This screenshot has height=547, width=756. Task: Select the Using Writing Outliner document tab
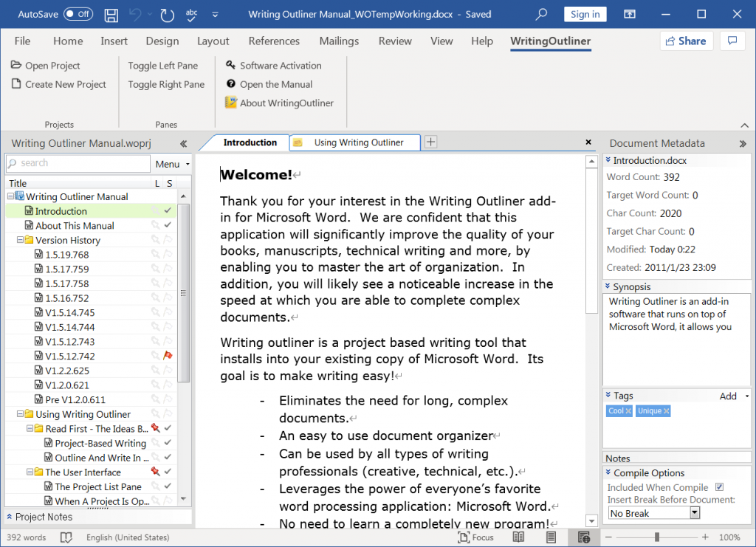pyautogui.click(x=355, y=142)
